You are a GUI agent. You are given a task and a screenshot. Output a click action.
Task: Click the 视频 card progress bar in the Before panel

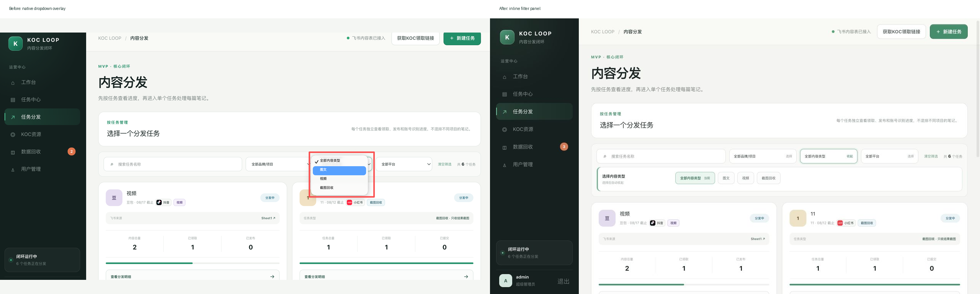click(192, 263)
